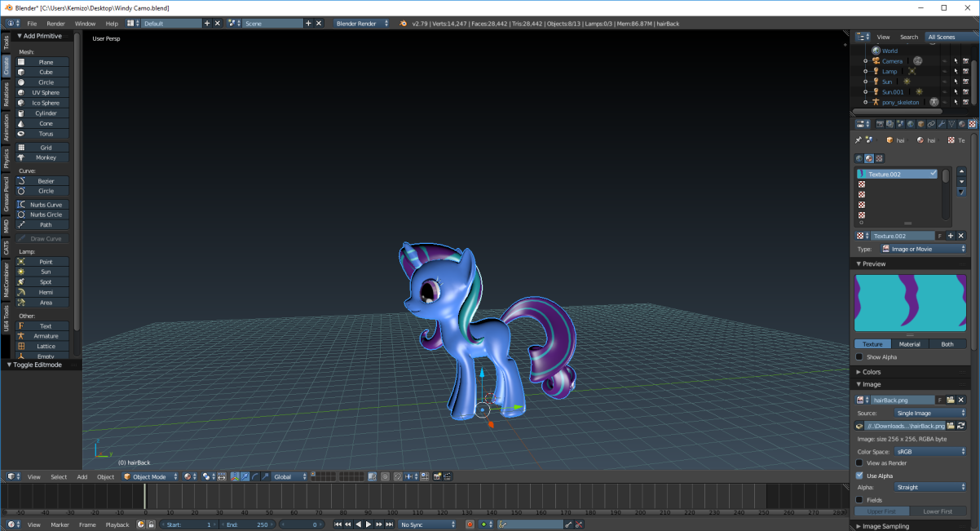Open Modifier properties with the wrench icon
Screen dimensions: 980x531
(x=942, y=124)
